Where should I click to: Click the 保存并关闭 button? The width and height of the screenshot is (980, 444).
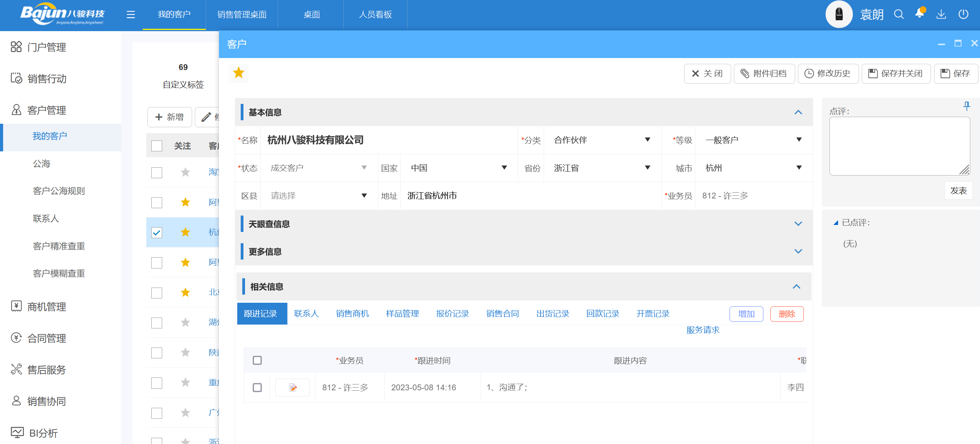point(896,74)
